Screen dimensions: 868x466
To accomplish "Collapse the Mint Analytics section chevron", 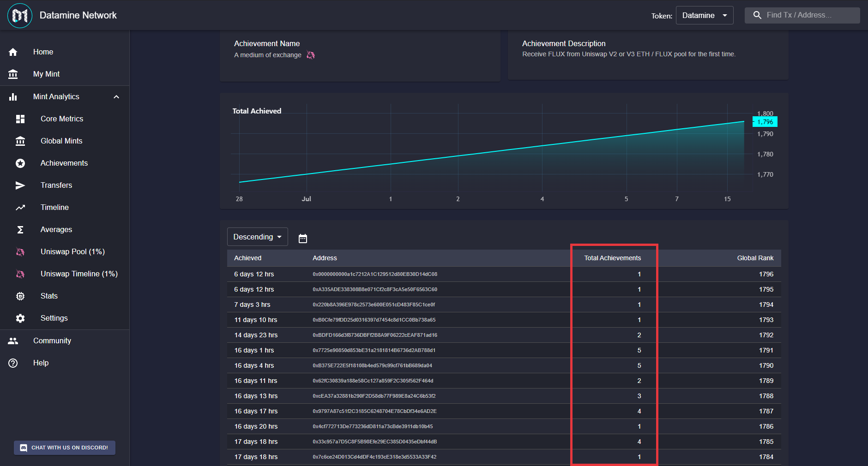I will click(x=116, y=97).
